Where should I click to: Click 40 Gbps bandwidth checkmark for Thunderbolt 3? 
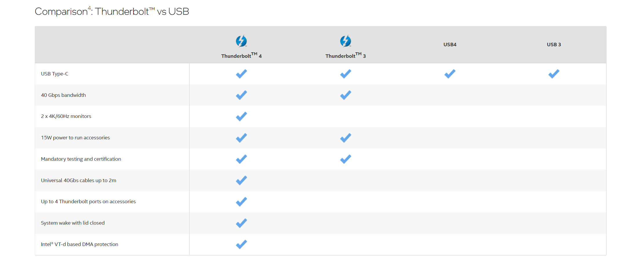pos(345,95)
